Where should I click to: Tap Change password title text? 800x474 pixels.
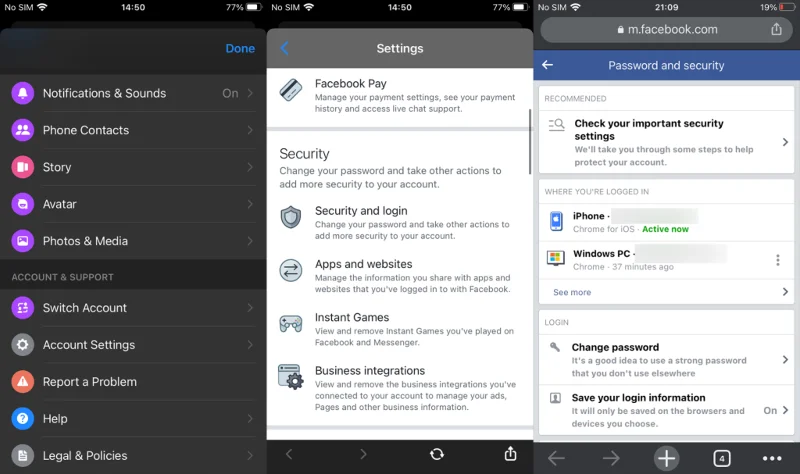[x=615, y=347]
